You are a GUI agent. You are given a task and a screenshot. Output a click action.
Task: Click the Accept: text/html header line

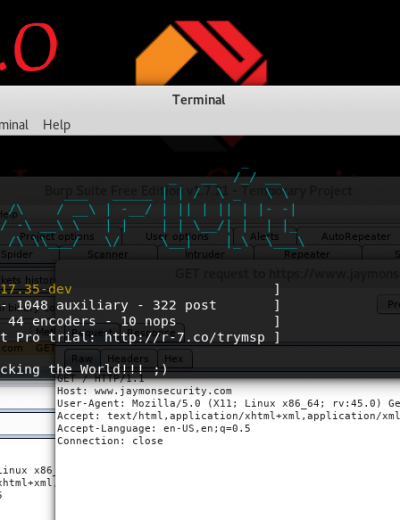228,416
